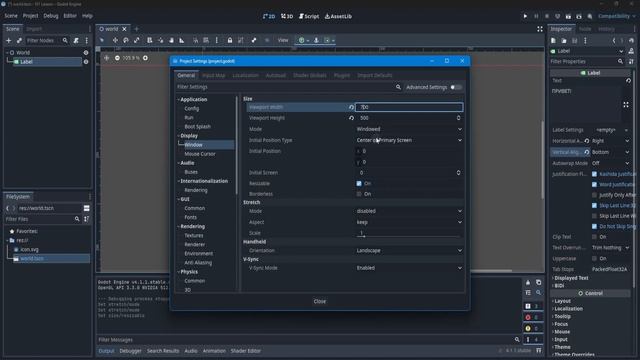Toggle Advanced Settings switch

pos(456,87)
